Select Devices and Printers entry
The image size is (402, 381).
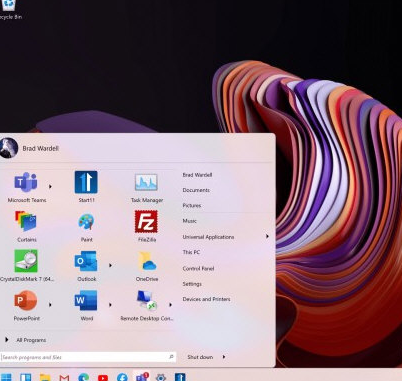click(206, 299)
